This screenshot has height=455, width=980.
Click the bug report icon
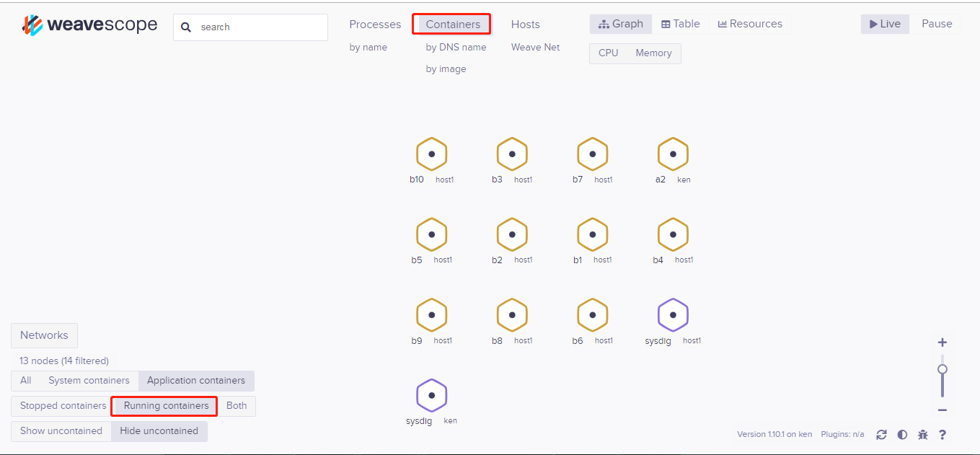pyautogui.click(x=923, y=434)
